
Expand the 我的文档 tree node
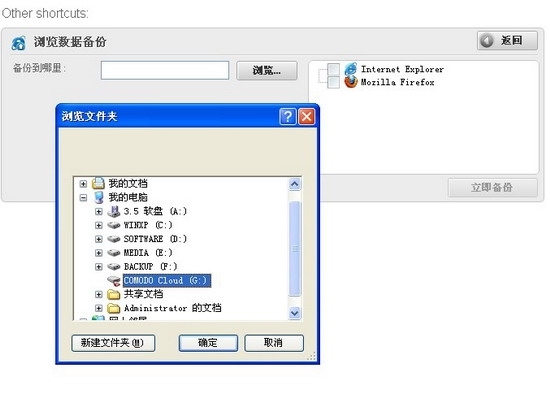coord(83,184)
